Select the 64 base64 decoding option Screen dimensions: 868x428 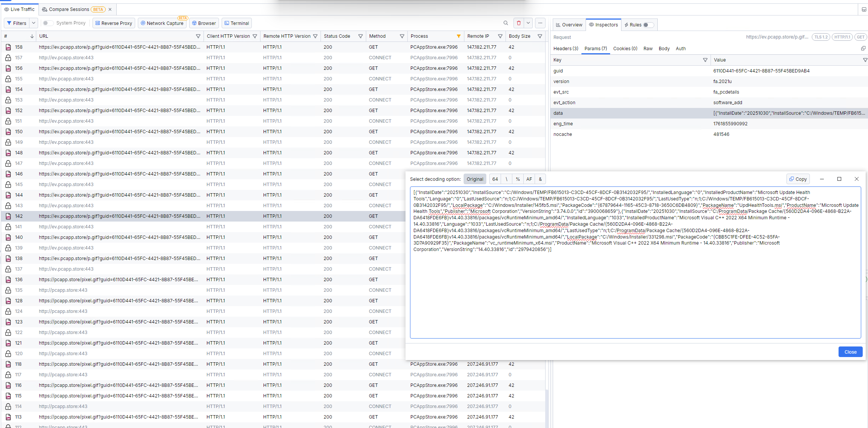click(495, 179)
